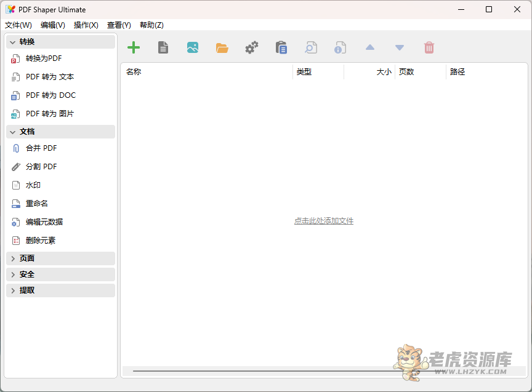Sort by the 大小 column header
This screenshot has width=532, height=392.
click(369, 72)
